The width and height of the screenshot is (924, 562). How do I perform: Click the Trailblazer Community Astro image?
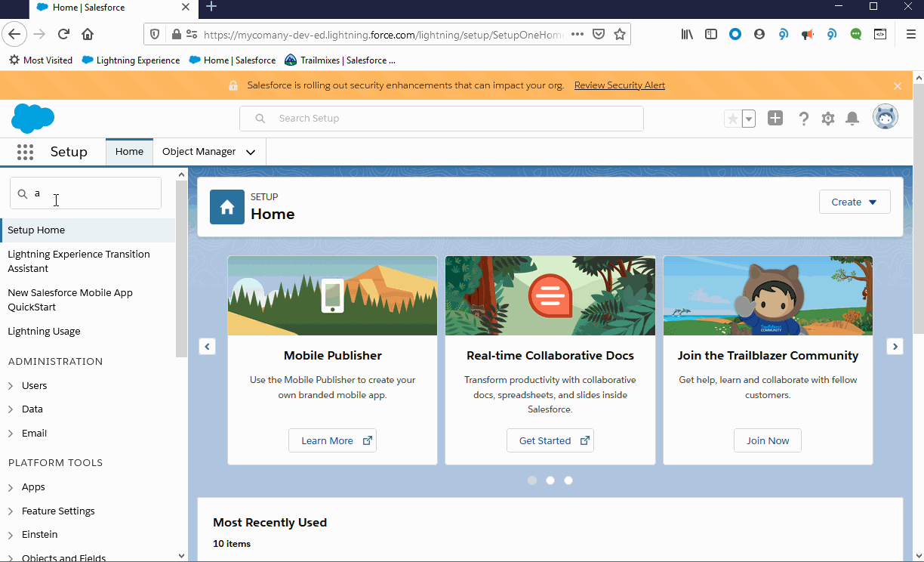(768, 295)
